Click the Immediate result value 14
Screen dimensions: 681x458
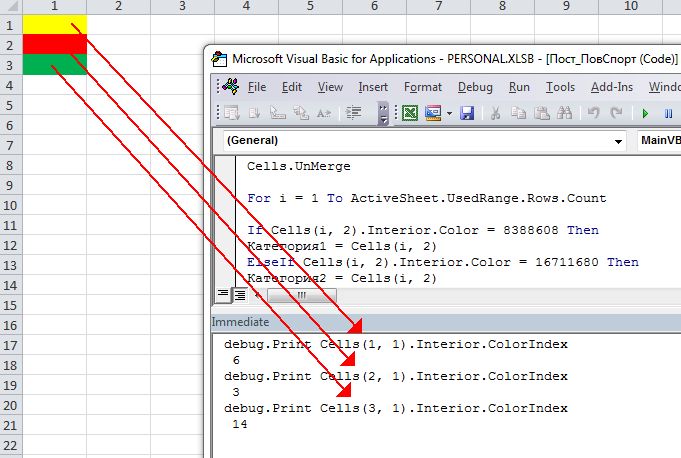240,424
